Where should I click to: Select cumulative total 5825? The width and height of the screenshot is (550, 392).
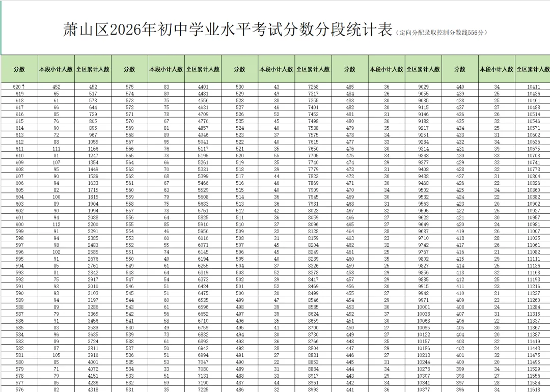203,217
